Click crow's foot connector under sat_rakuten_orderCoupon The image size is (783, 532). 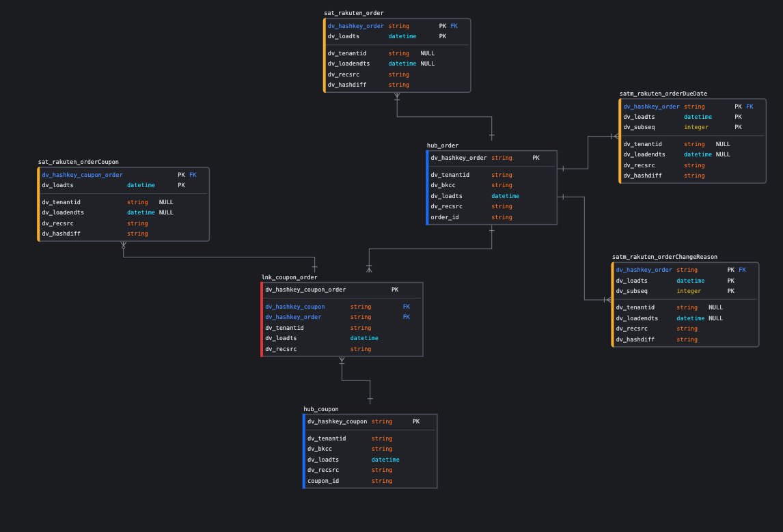[124, 246]
